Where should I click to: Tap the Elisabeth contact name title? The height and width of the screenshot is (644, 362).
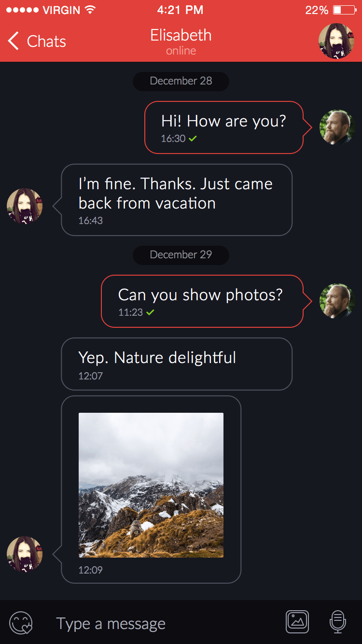[x=181, y=35]
